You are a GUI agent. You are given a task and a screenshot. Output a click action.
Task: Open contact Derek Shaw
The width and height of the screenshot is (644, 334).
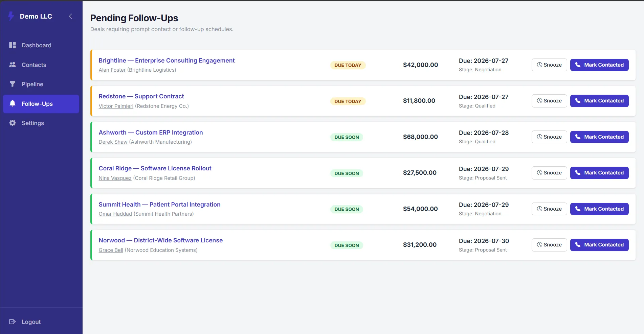[113, 142]
